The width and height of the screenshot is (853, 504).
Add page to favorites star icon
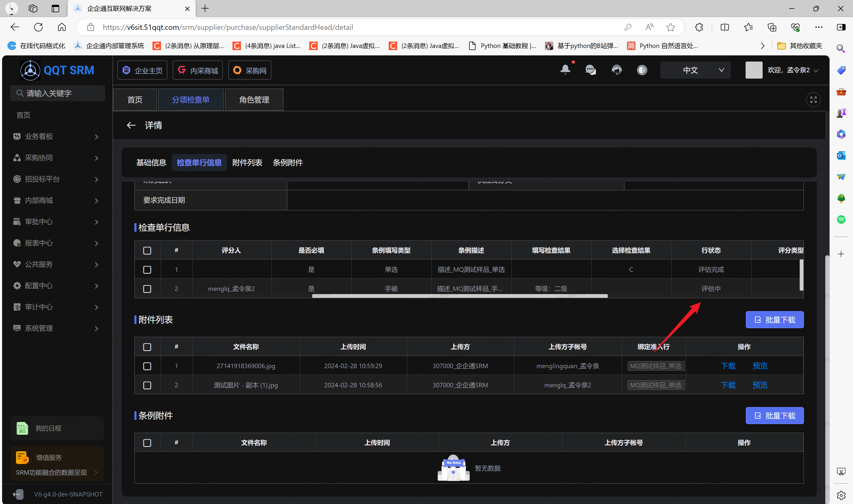(670, 27)
